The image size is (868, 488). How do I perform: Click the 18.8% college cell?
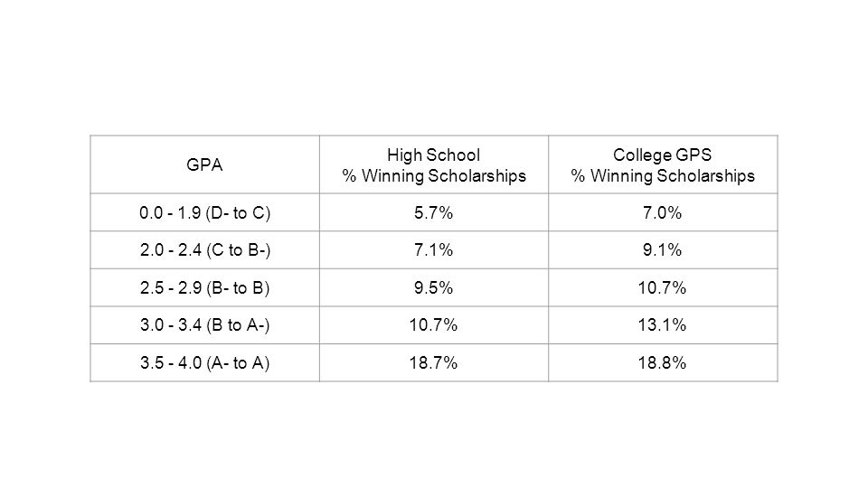(x=663, y=363)
